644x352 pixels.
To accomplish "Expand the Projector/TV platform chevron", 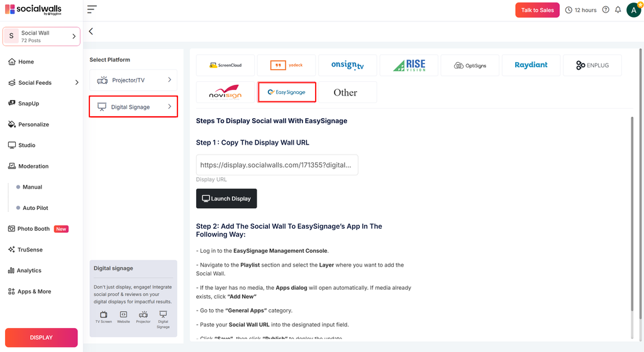I will 170,80.
